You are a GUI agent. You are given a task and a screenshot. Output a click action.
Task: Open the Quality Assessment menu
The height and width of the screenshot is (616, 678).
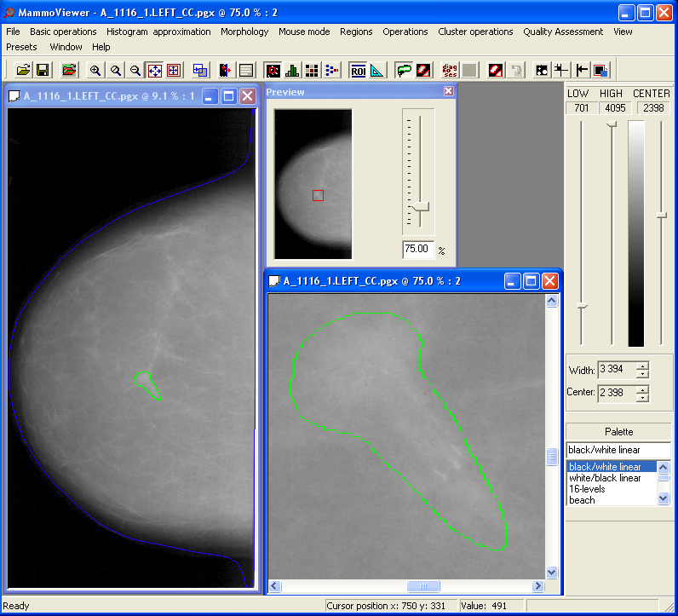coord(563,32)
